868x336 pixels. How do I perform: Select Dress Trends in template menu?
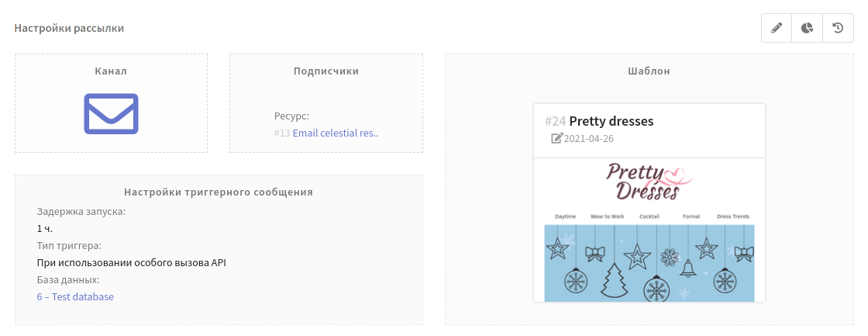[733, 216]
